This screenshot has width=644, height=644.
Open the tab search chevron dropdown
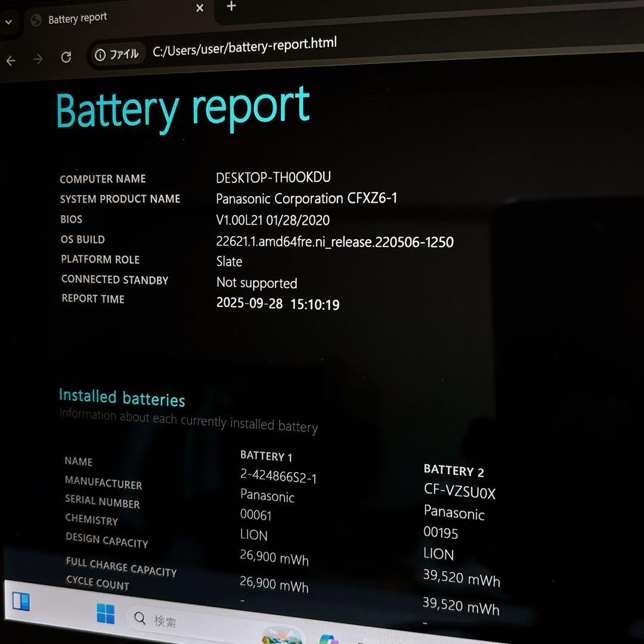tap(9, 22)
